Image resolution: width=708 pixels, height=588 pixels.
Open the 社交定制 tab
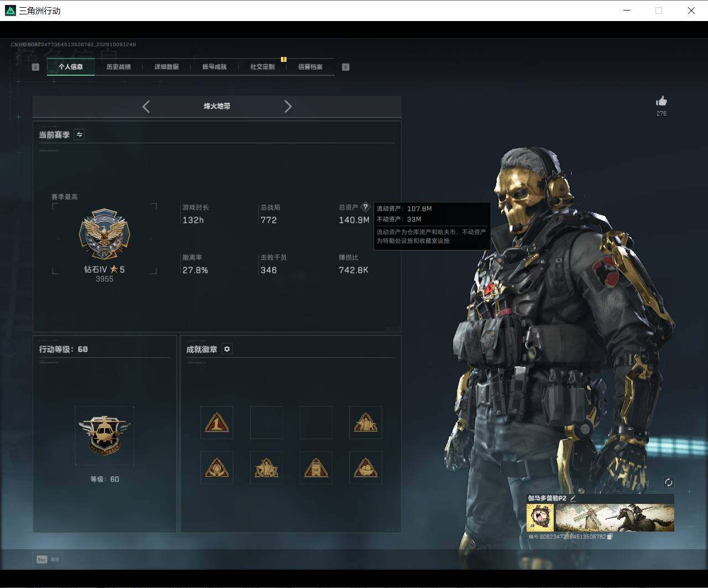point(262,67)
